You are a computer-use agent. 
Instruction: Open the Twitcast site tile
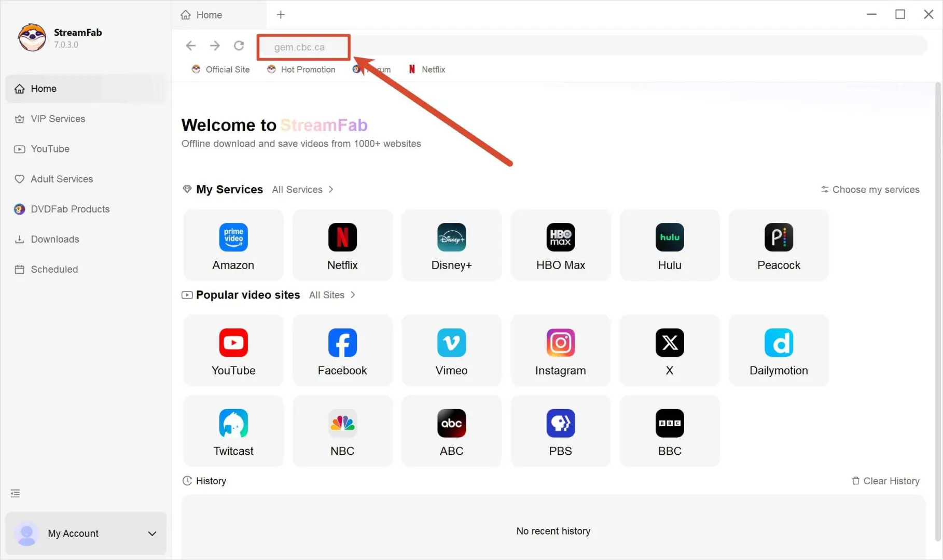(233, 431)
